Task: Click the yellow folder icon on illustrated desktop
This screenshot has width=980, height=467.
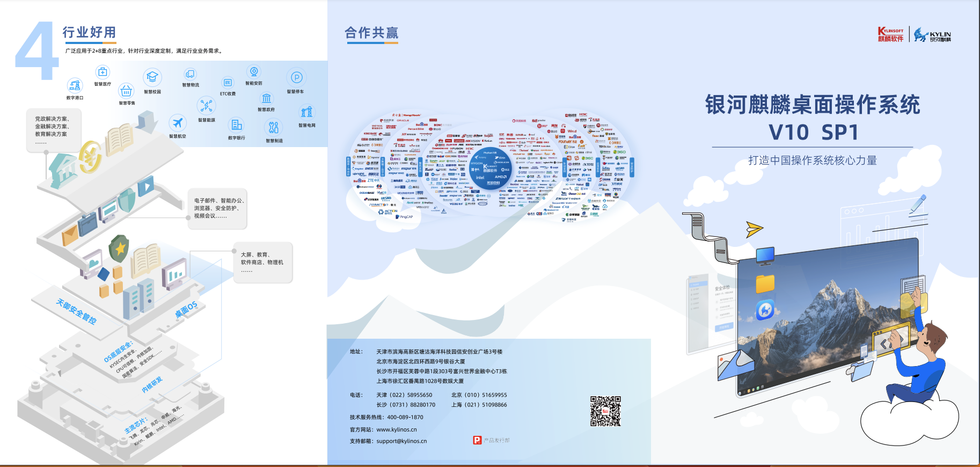Action: coord(765,283)
